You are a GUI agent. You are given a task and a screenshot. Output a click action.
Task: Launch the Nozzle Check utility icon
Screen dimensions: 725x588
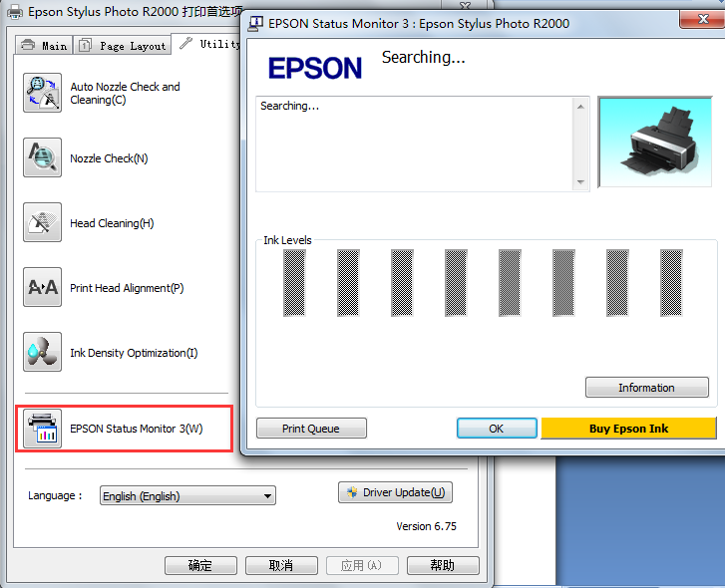click(42, 157)
